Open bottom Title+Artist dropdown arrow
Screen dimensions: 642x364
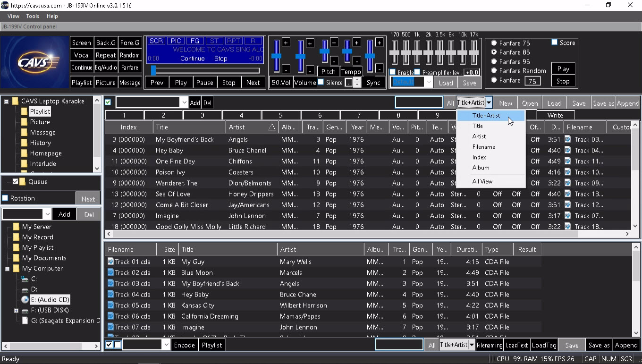point(471,345)
